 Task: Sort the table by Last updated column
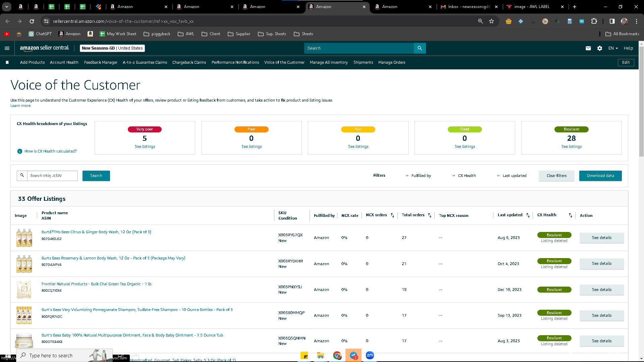pyautogui.click(x=528, y=215)
